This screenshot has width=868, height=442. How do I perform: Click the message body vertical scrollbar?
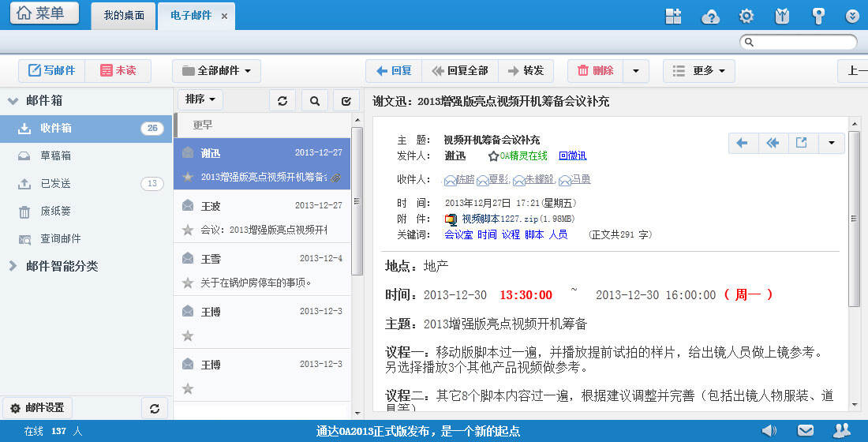click(854, 219)
